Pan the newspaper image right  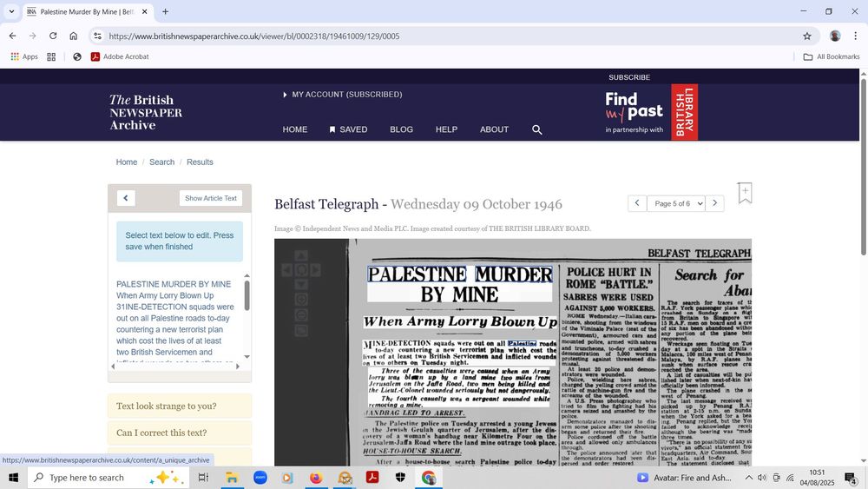coord(316,270)
